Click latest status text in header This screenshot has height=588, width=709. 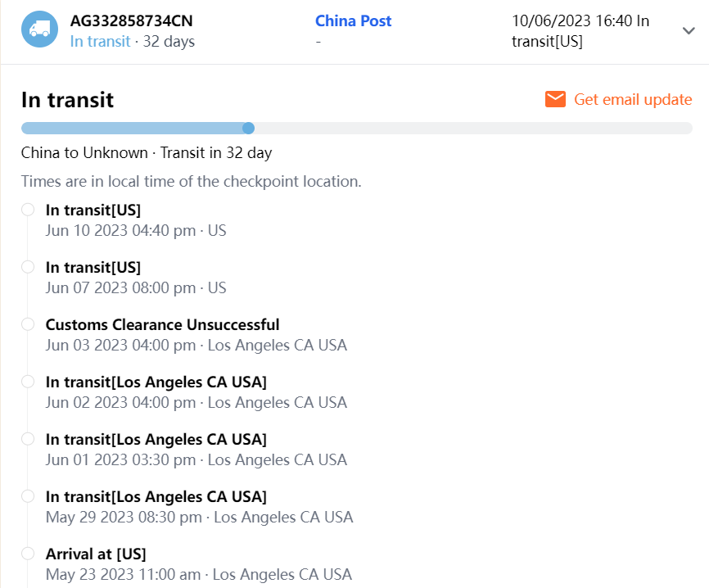click(x=580, y=31)
